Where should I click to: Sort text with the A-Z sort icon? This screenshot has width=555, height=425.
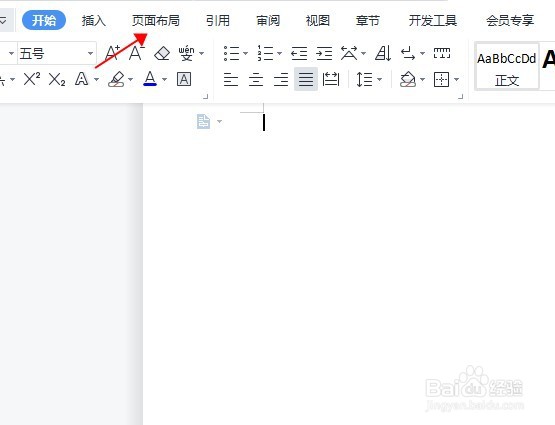pyautogui.click(x=383, y=53)
